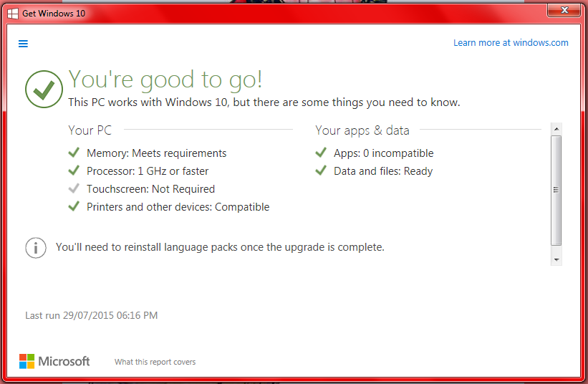Image resolution: width=588 pixels, height=384 pixels.
Task: Click "Processor: 1 GHz or faster" text
Action: point(148,171)
